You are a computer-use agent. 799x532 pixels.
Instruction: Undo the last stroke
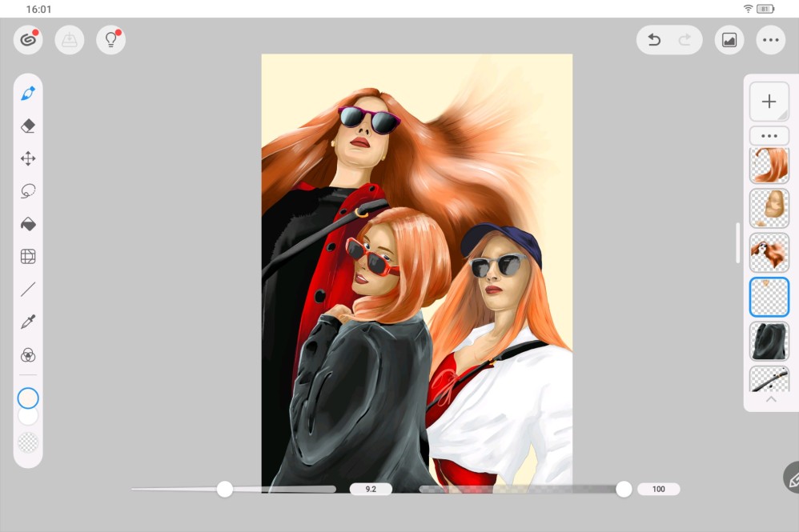pyautogui.click(x=654, y=40)
